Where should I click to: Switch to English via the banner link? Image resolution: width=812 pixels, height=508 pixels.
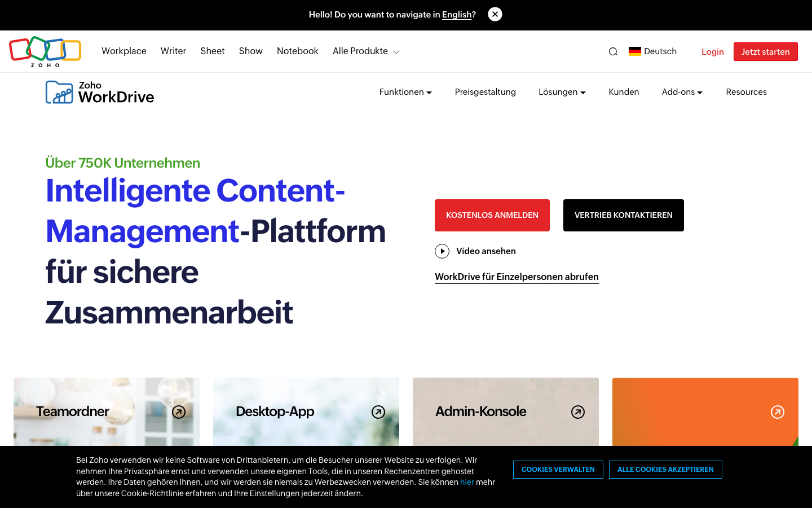click(x=457, y=15)
